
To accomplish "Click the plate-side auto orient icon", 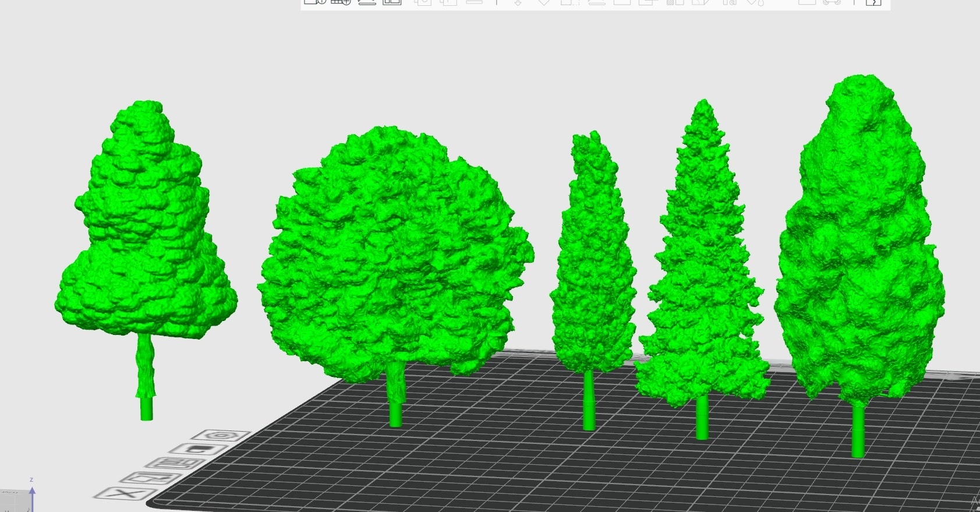I will click(150, 478).
